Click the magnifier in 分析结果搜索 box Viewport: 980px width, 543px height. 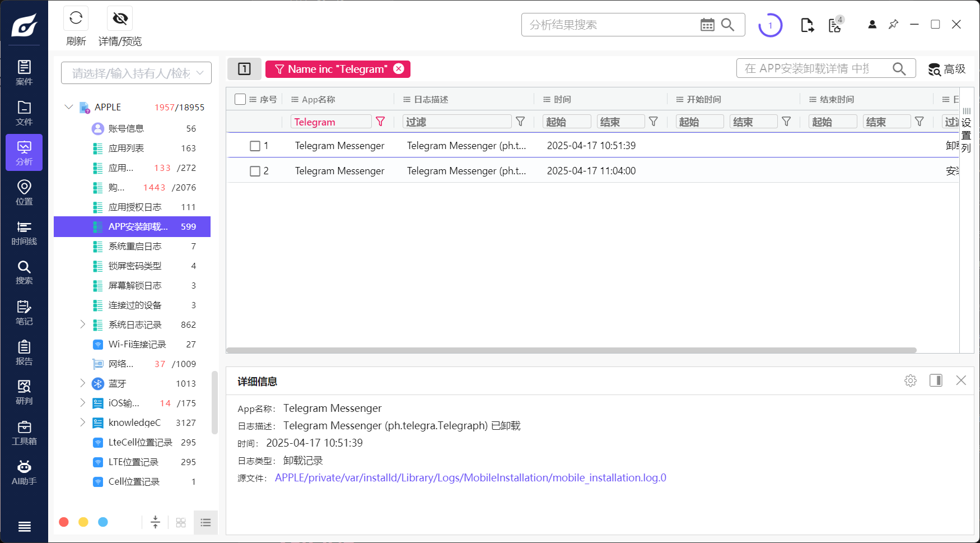pyautogui.click(x=727, y=25)
